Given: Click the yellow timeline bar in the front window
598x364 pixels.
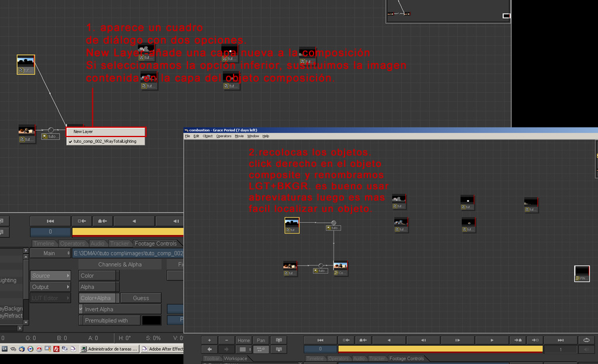Looking at the screenshot, I should 440,349.
